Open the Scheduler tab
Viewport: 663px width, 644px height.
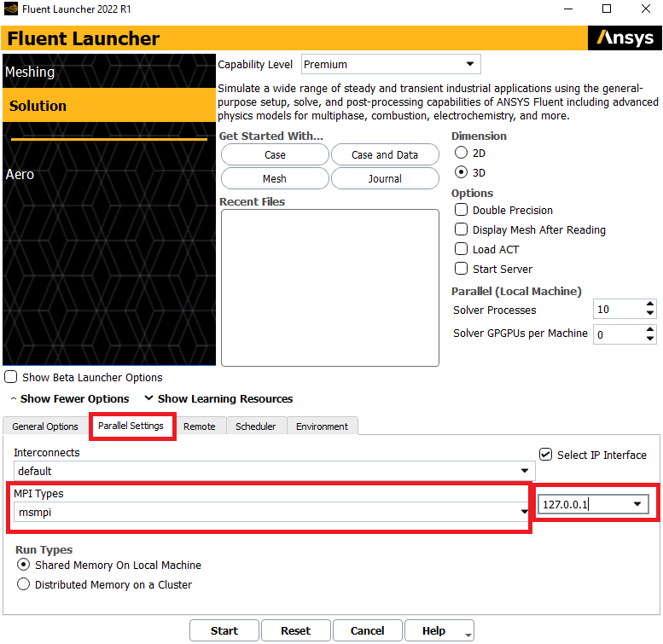(x=255, y=426)
